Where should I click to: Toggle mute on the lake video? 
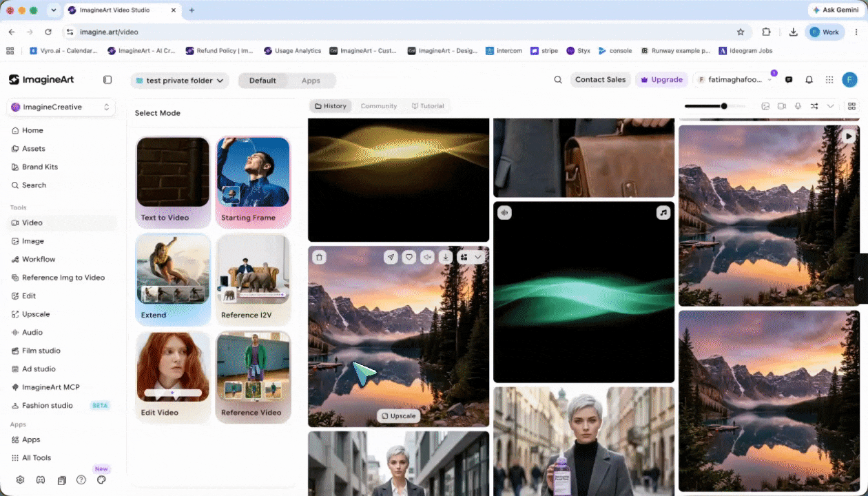pos(428,257)
